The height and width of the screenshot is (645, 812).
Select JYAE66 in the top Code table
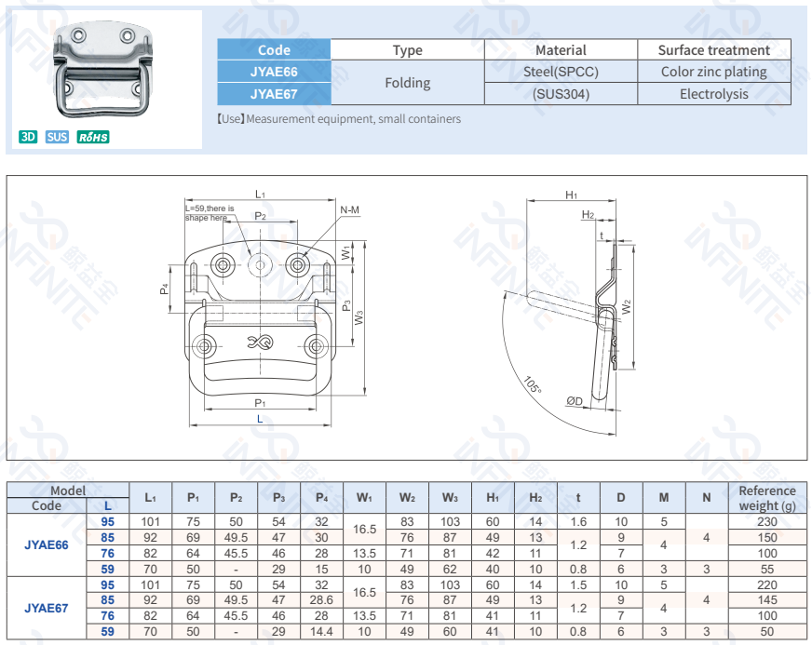pyautogui.click(x=274, y=72)
